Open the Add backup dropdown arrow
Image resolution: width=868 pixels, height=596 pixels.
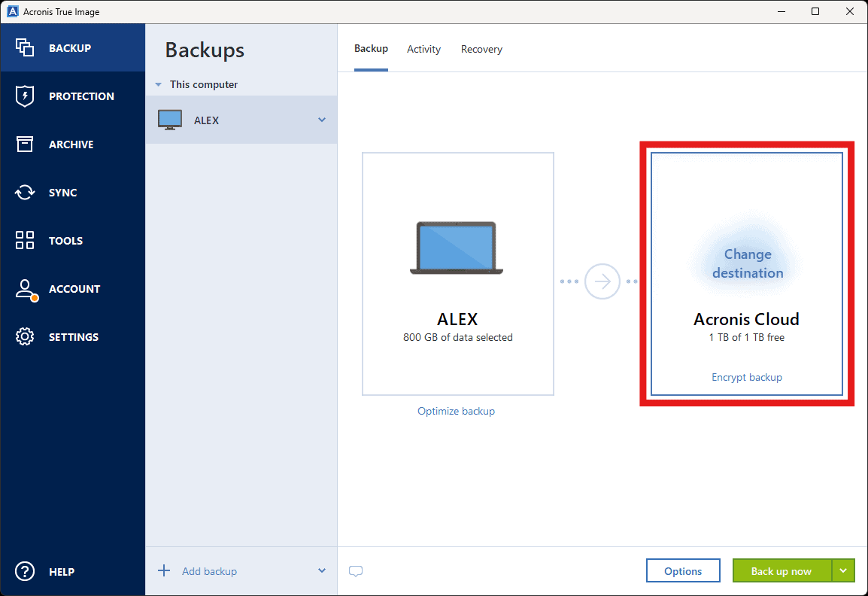pyautogui.click(x=322, y=571)
